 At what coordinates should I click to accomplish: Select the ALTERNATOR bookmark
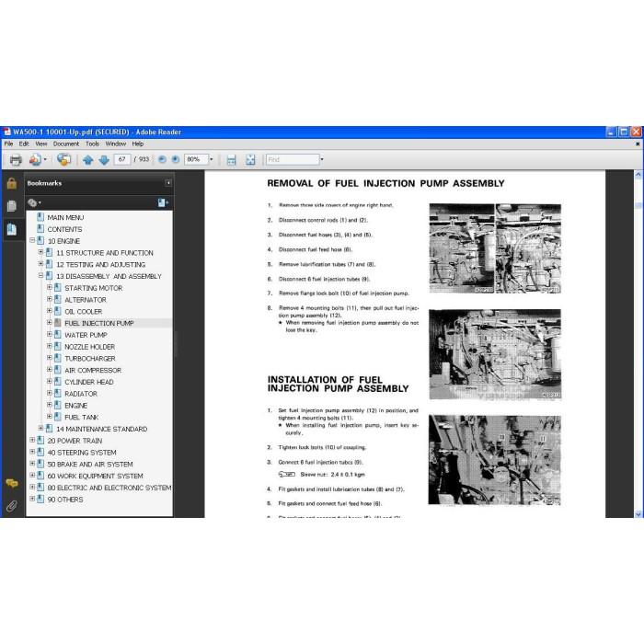click(x=85, y=300)
